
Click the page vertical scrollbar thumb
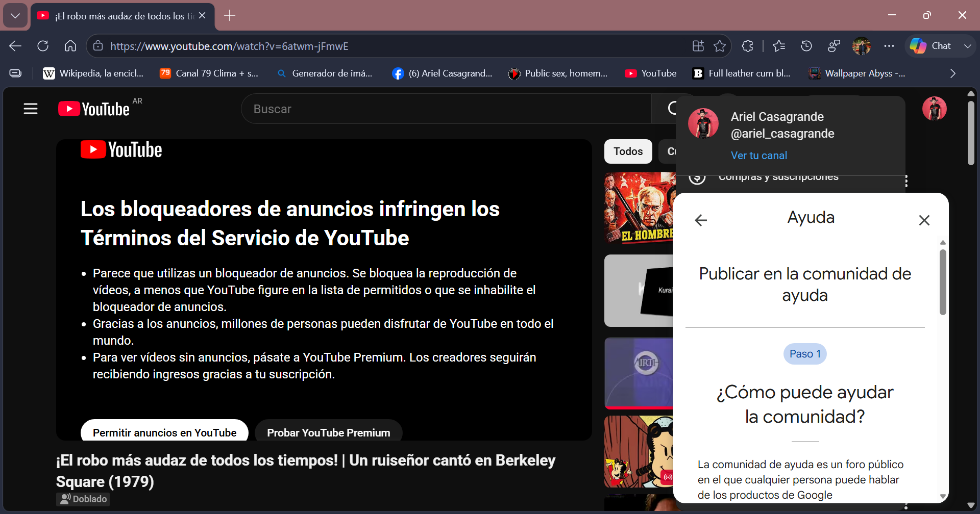(971, 133)
